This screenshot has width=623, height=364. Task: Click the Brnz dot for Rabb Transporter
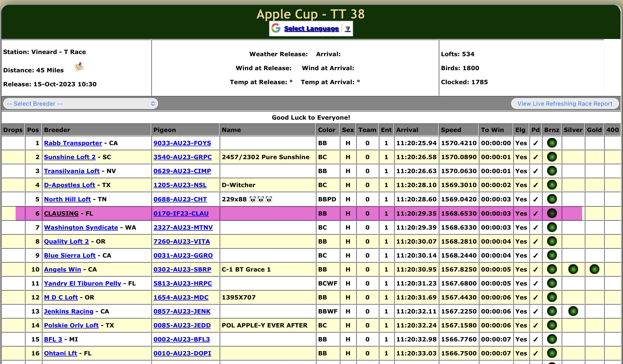(x=551, y=143)
